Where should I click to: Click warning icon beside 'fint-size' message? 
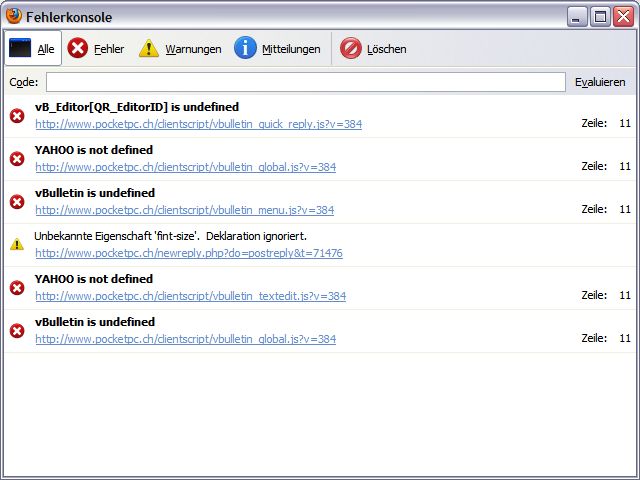[17, 244]
